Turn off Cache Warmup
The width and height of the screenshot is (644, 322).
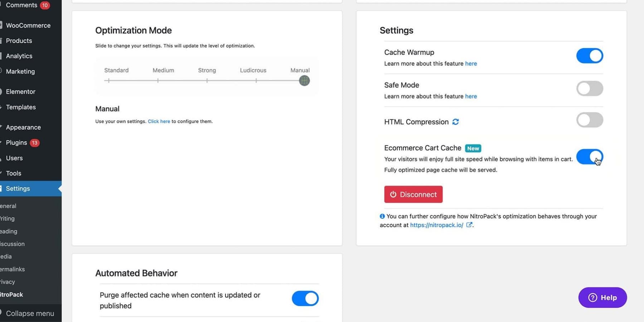[589, 56]
